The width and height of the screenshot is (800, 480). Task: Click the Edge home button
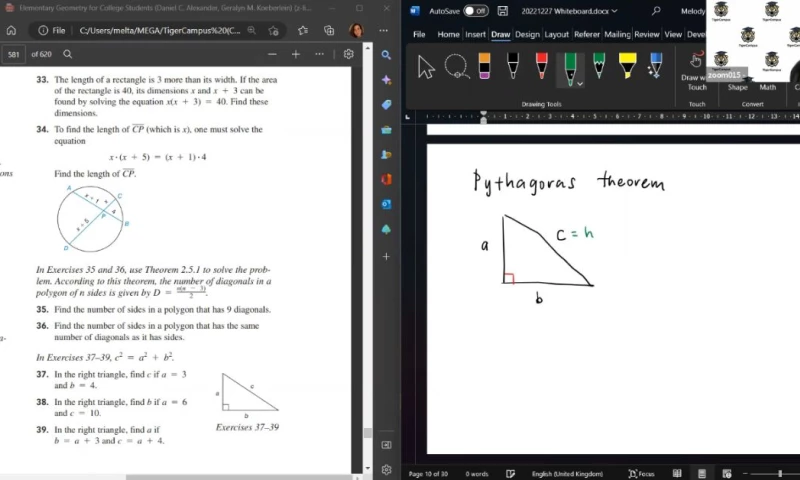click(11, 31)
